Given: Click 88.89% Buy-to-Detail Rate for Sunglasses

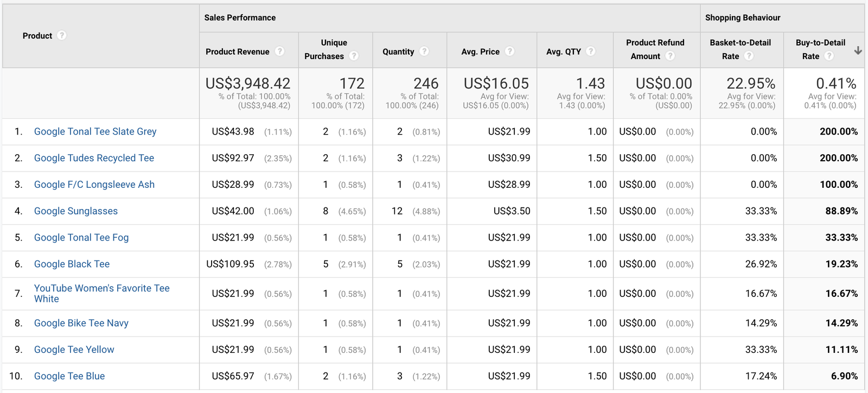Looking at the screenshot, I should coord(841,211).
